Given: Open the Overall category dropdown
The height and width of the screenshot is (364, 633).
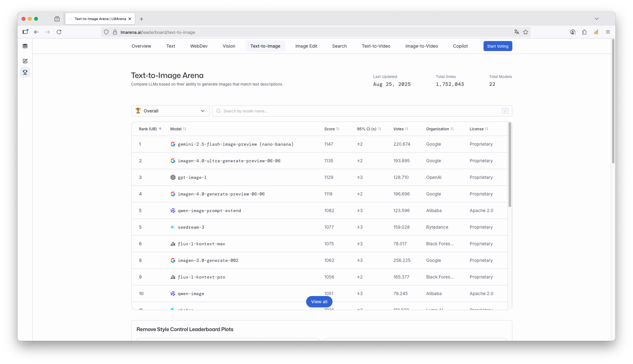Looking at the screenshot, I should click(x=170, y=111).
